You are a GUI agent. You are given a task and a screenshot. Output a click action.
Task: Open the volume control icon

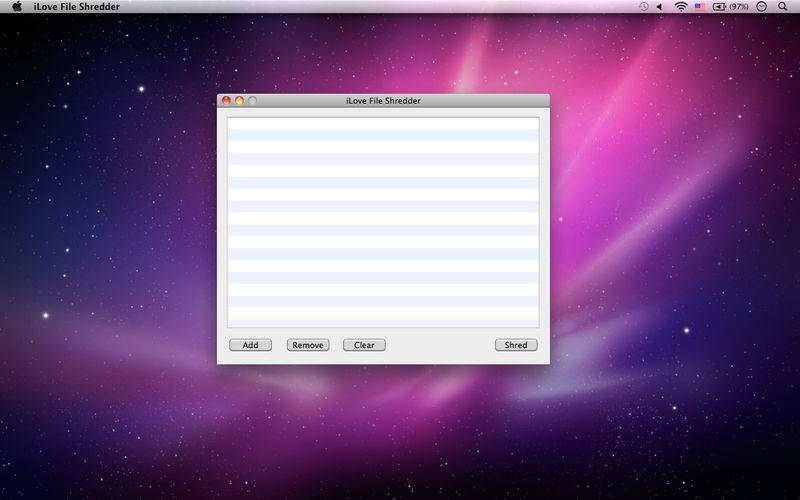tap(659, 7)
